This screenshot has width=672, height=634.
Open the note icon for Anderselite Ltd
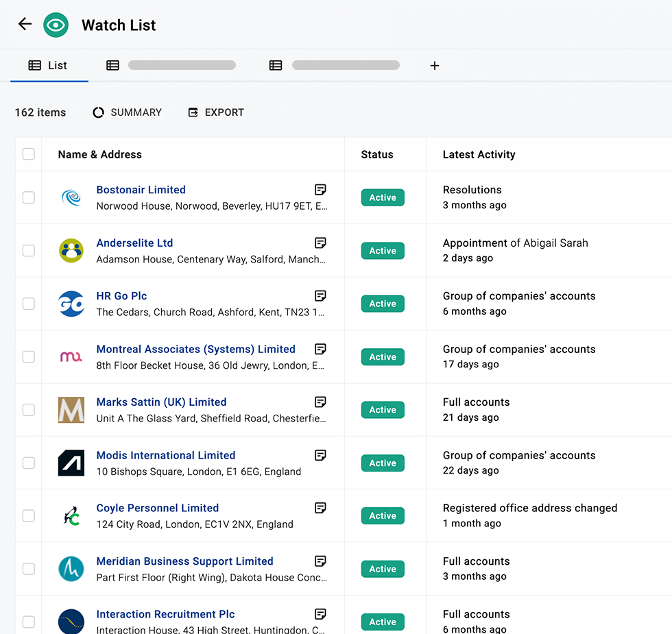[x=320, y=243]
